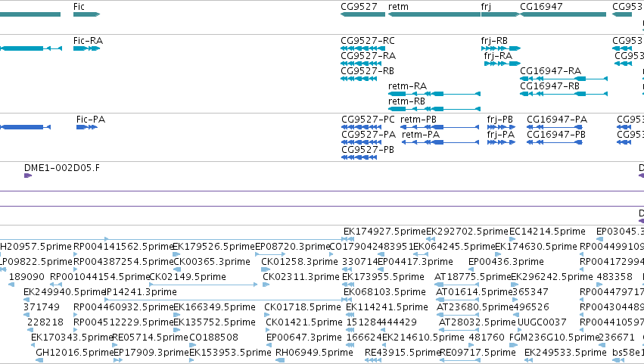Click the EP08720.3prime EST label
644x364 pixels.
[x=293, y=247]
